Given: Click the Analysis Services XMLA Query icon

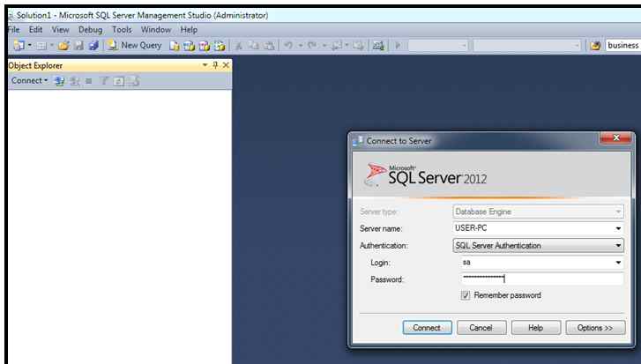Looking at the screenshot, I should tap(220, 46).
